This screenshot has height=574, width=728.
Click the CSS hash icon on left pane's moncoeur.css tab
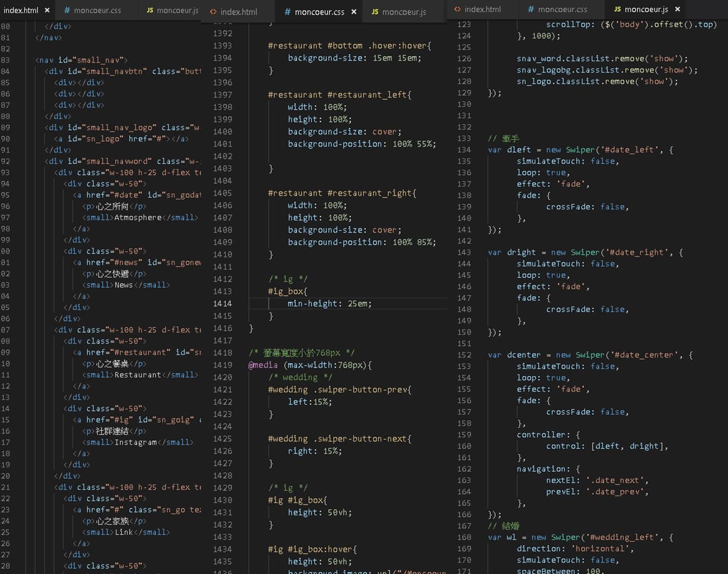pyautogui.click(x=67, y=10)
